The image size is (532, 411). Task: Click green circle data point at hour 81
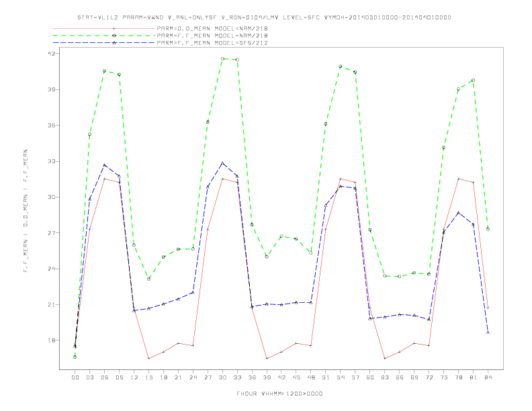(x=474, y=81)
